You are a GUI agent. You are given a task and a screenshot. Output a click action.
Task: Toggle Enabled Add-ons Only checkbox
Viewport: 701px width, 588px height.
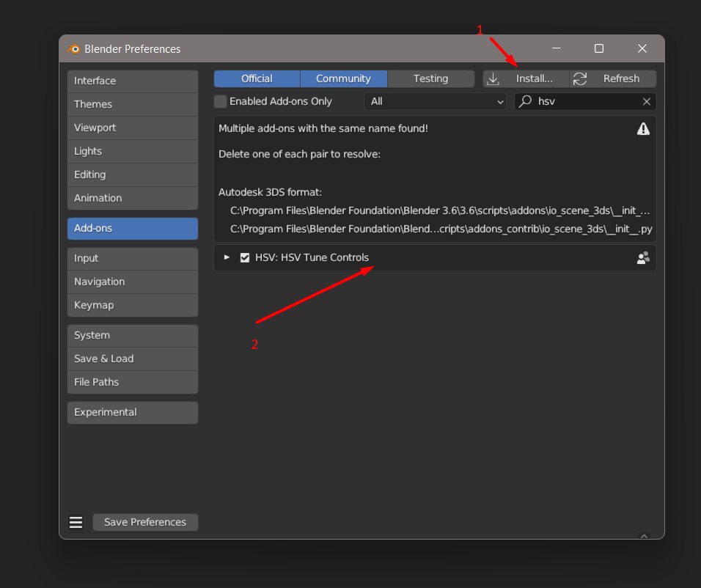pyautogui.click(x=220, y=101)
